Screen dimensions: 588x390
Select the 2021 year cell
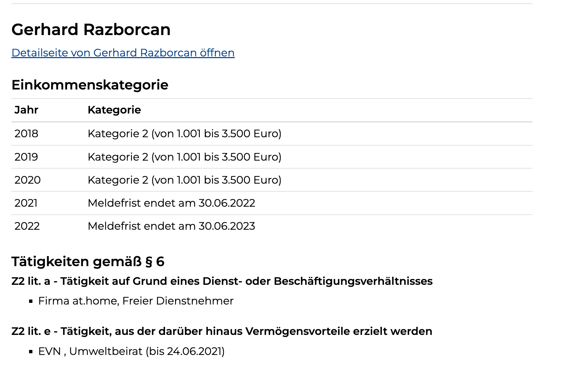click(26, 203)
